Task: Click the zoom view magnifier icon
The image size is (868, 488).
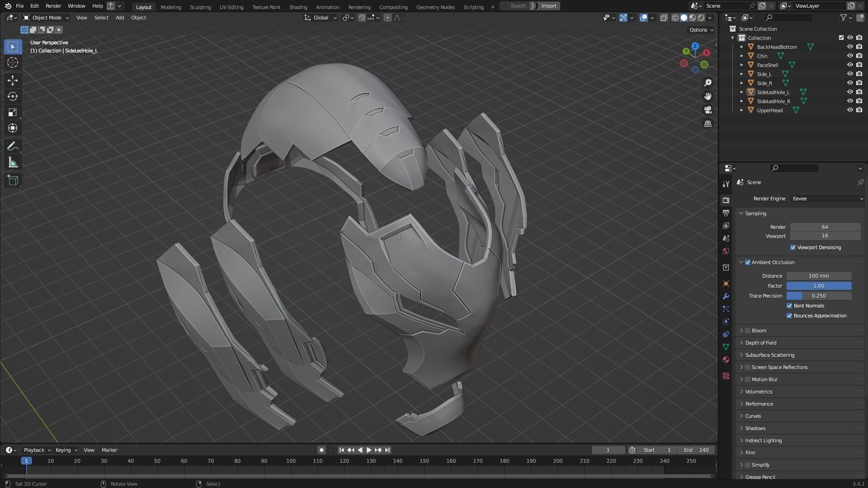Action: point(708,83)
